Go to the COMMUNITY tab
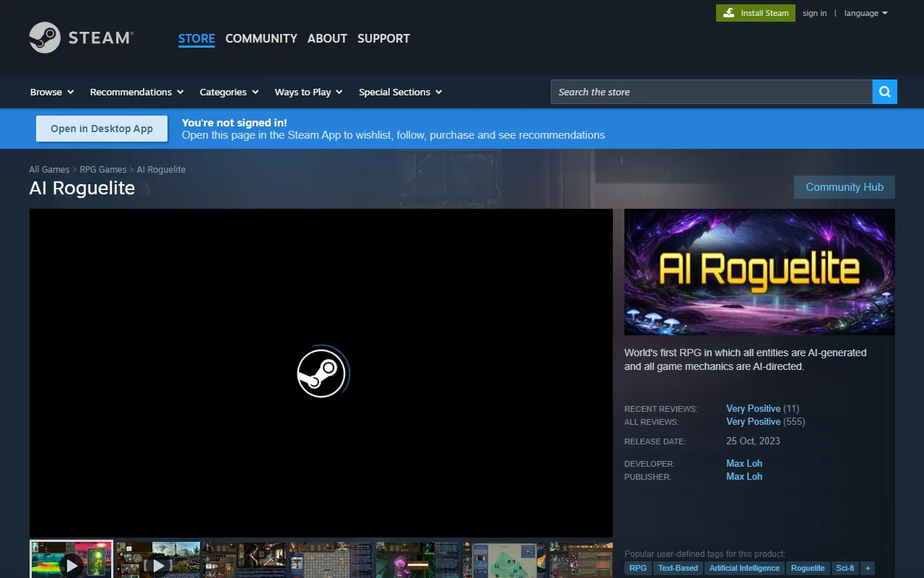 pos(261,38)
